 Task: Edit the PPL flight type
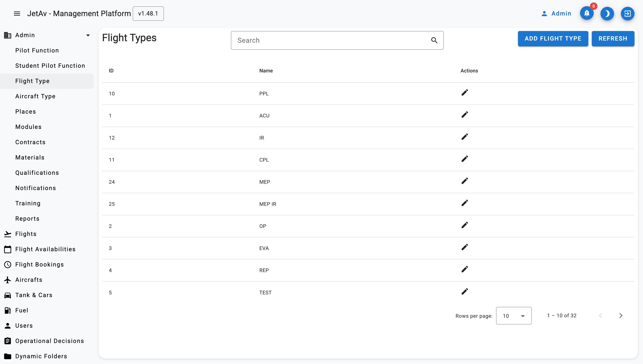pyautogui.click(x=465, y=93)
